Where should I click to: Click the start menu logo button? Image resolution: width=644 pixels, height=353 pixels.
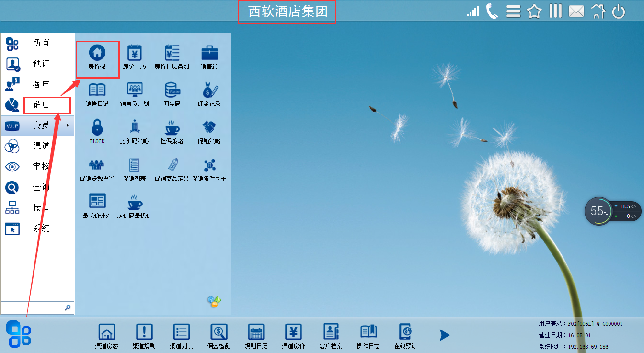(x=19, y=334)
